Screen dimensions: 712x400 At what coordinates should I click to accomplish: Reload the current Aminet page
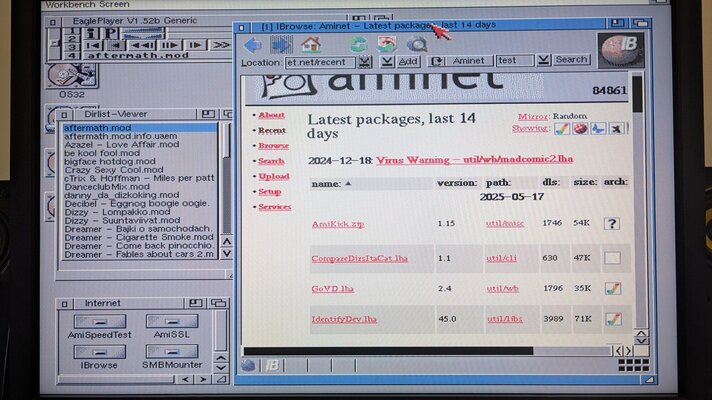(x=358, y=45)
